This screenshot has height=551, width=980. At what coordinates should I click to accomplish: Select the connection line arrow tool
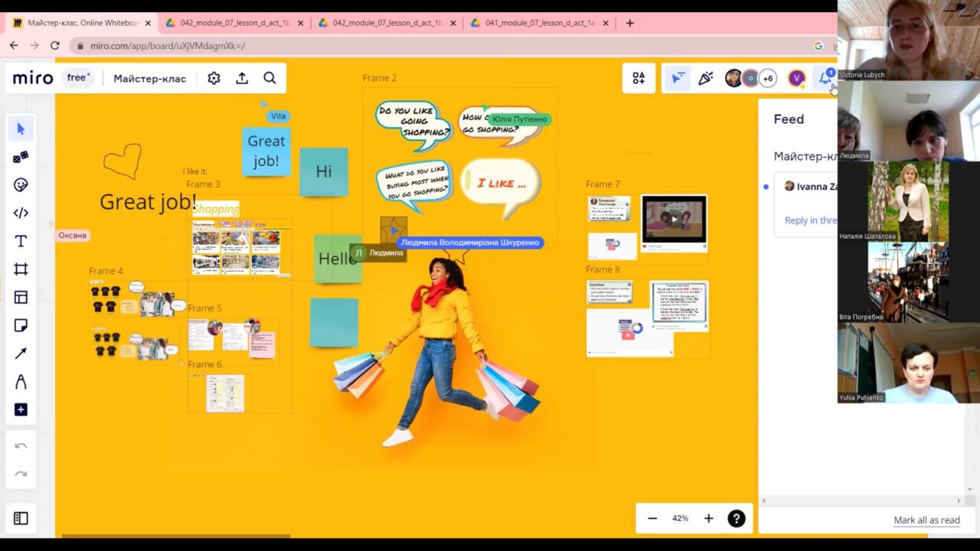(x=21, y=353)
